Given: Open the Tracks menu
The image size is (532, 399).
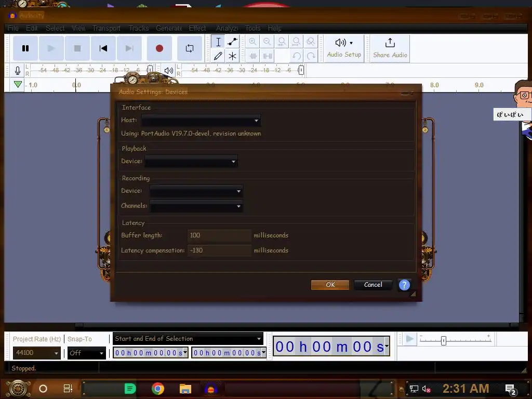Looking at the screenshot, I should (x=139, y=28).
